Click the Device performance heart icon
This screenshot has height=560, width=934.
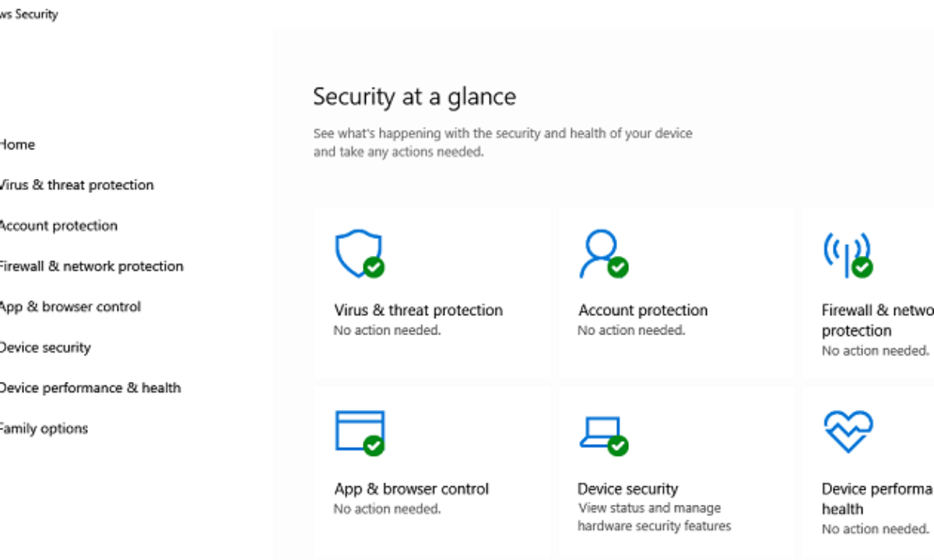(848, 431)
